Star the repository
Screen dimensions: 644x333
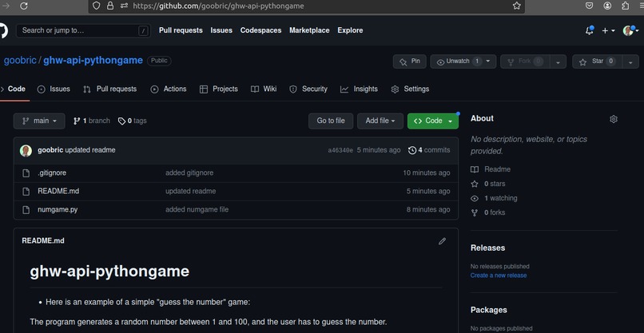598,61
